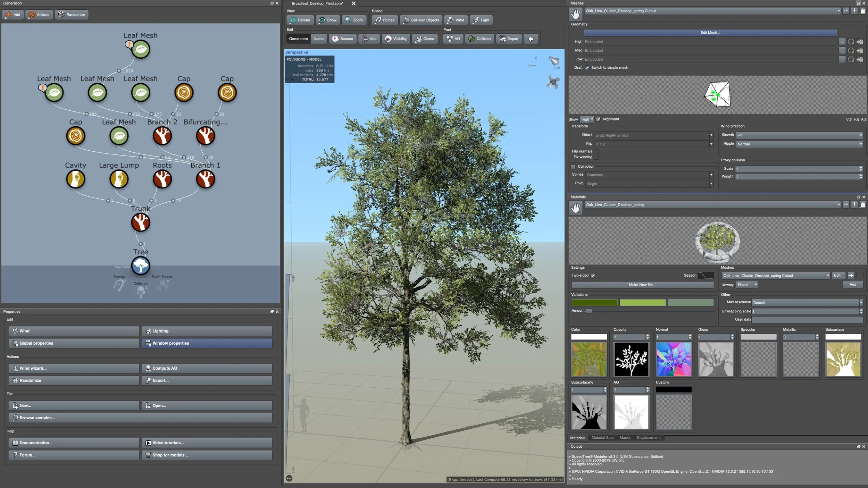Switch to the Displacements tab
868x488 pixels.
click(x=649, y=438)
